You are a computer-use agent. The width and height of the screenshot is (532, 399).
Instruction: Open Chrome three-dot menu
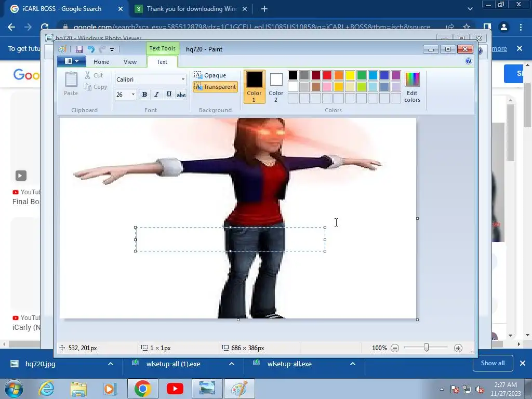click(521, 27)
